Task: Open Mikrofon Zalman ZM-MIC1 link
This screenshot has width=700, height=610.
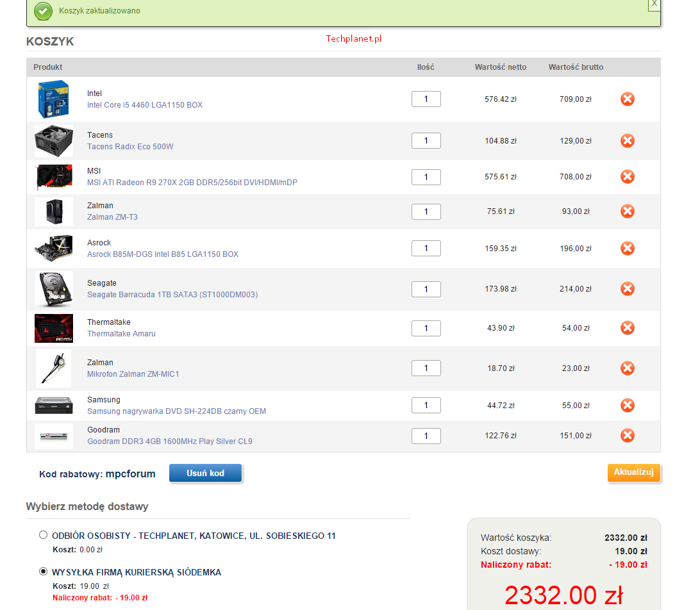Action: (x=133, y=374)
